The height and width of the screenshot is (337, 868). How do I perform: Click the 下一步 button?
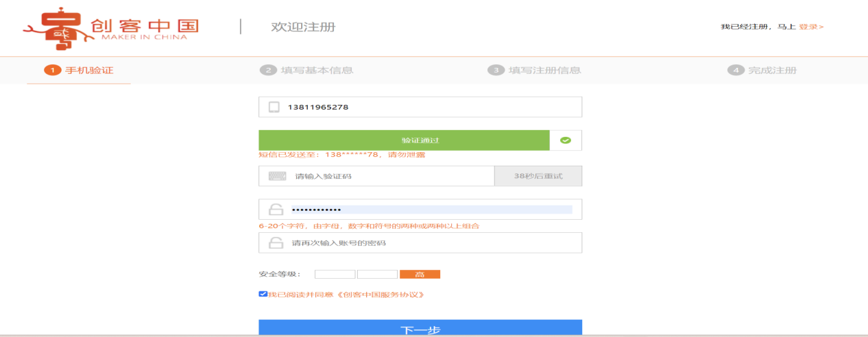420,328
